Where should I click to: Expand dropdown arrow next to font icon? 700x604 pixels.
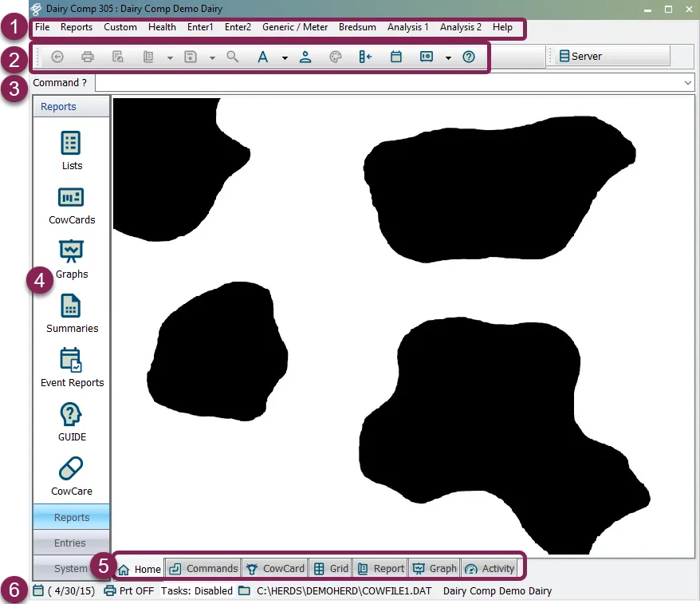point(285,58)
